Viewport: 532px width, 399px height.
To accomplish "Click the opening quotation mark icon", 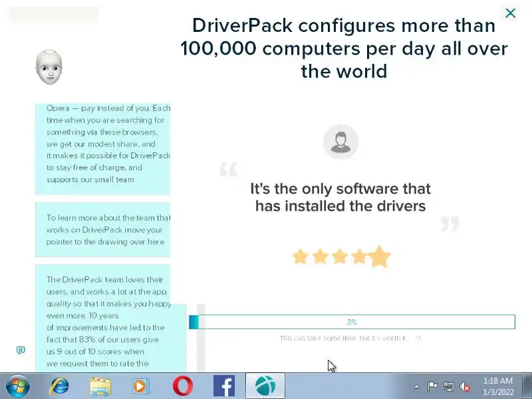I will (229, 170).
